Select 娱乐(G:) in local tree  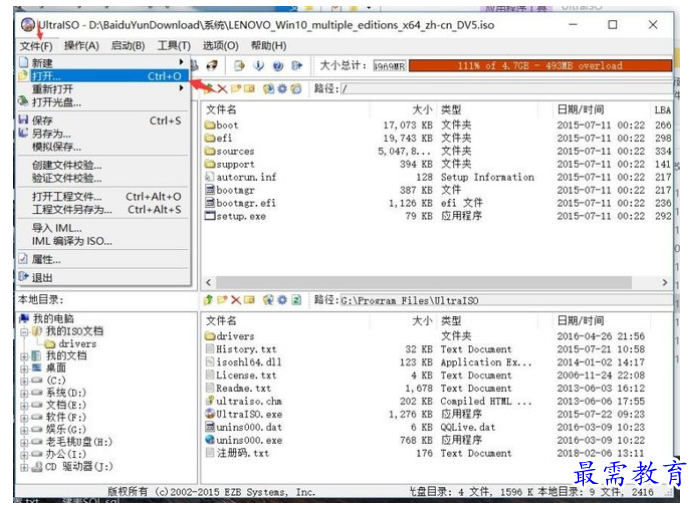(x=66, y=429)
